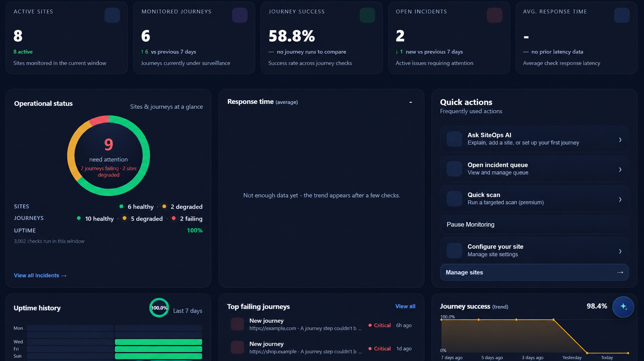Click the example.com failing journey icon
Image resolution: width=644 pixels, height=361 pixels.
(237, 324)
